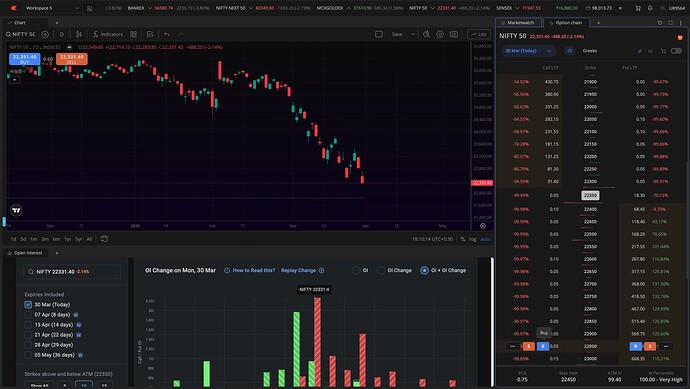Change the candlestick chart style

click(79, 34)
